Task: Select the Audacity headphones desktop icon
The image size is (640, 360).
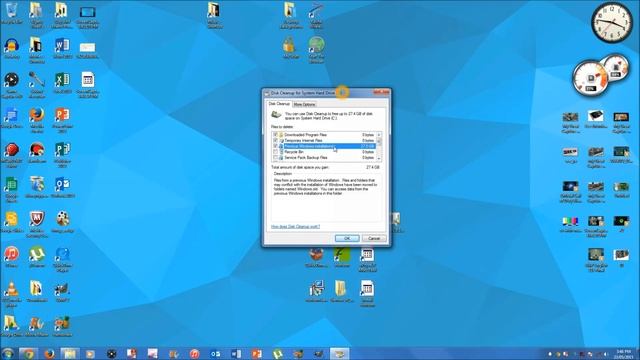Action: [x=11, y=48]
